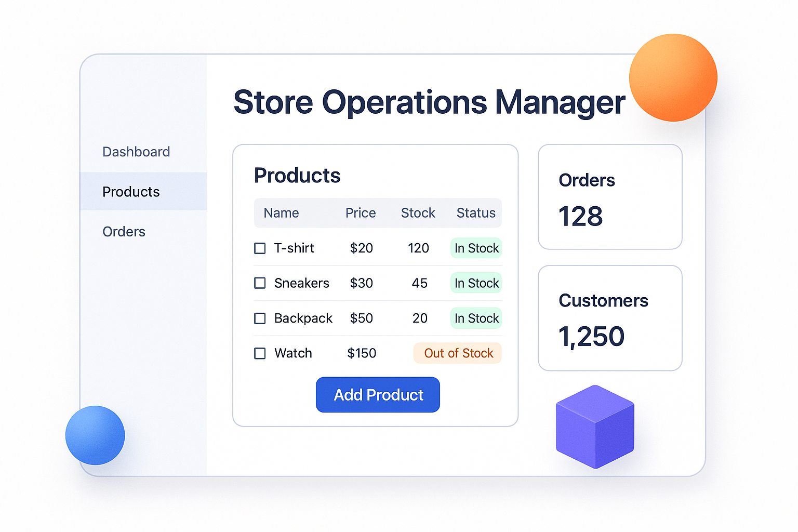Click the Products panel heading
This screenshot has height=532, width=798.
point(297,176)
